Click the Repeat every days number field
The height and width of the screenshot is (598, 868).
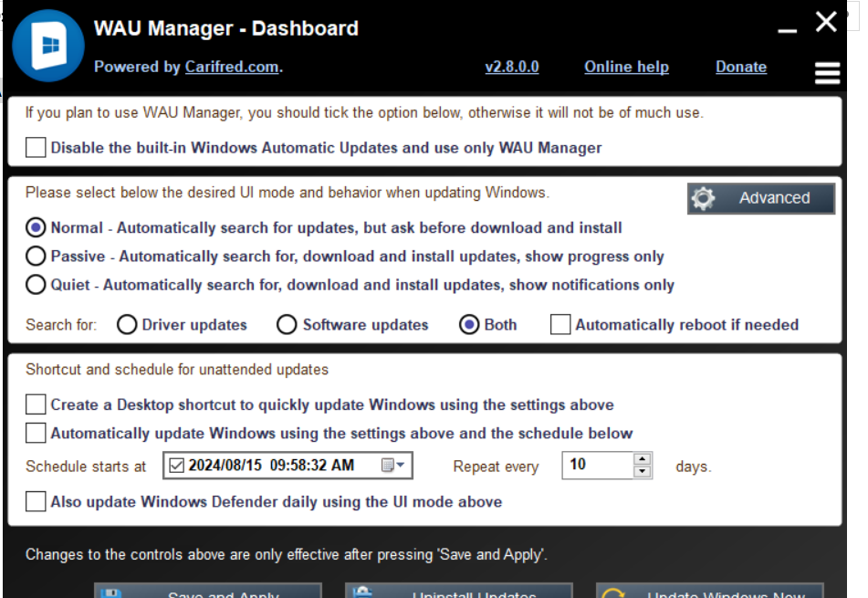pos(598,465)
